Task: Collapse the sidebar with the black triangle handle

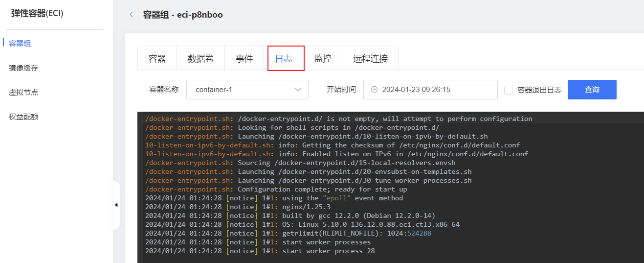Action: pyautogui.click(x=116, y=205)
